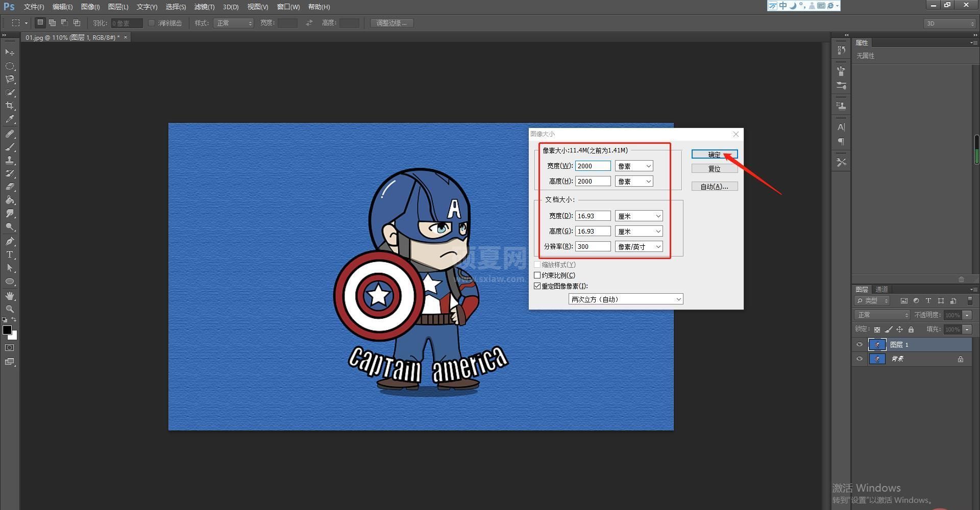The image size is (980, 510).
Task: Click add to selection mode button
Action: (x=52, y=23)
